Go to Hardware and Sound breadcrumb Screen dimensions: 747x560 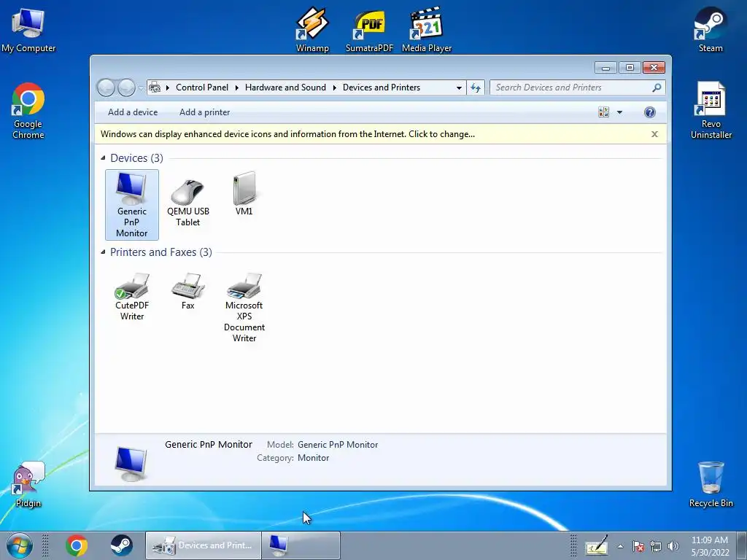[x=285, y=87]
